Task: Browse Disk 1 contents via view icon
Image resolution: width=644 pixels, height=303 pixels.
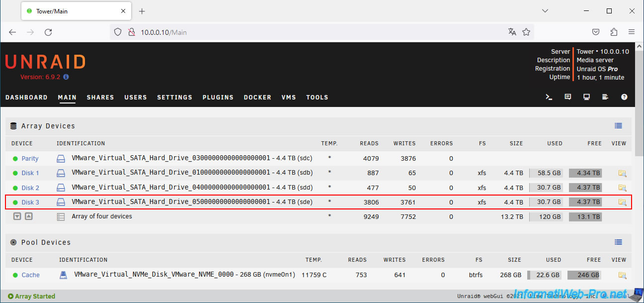Action: [x=622, y=173]
